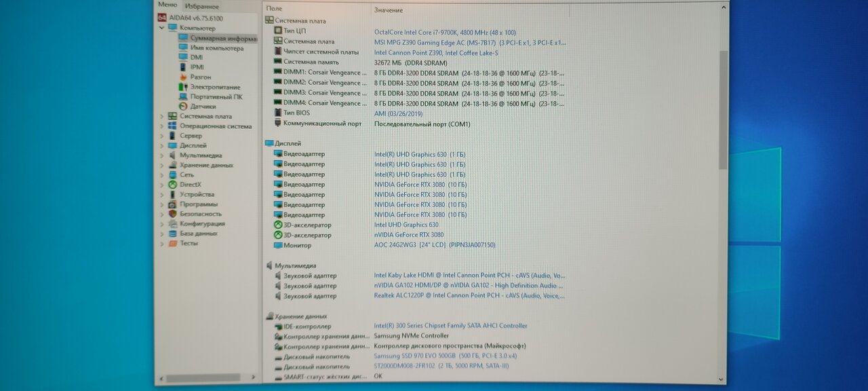Click the left panel horizontal scrollbar
This screenshot has height=391, width=868.
[203, 377]
